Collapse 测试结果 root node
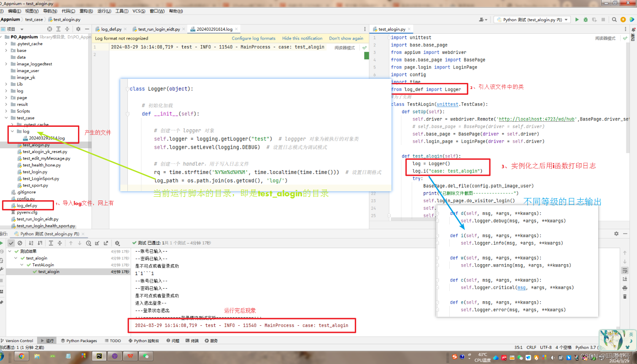This screenshot has width=637, height=364. pyautogui.click(x=10, y=252)
